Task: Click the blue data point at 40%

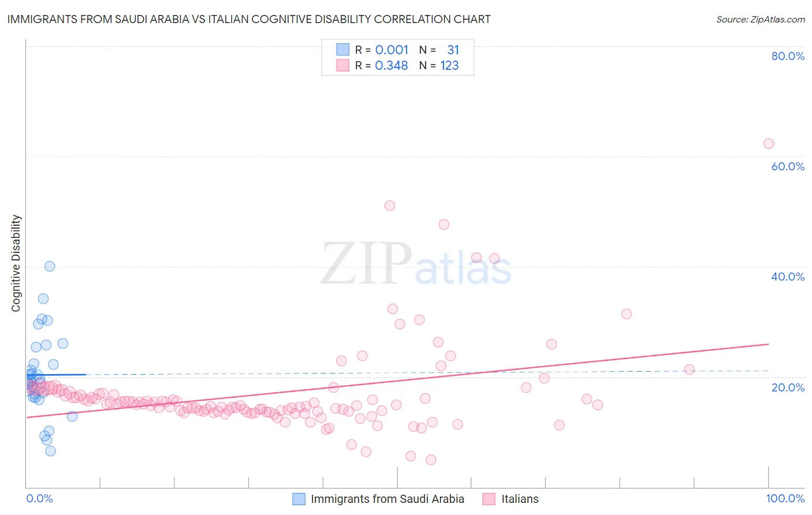Action: coord(50,266)
